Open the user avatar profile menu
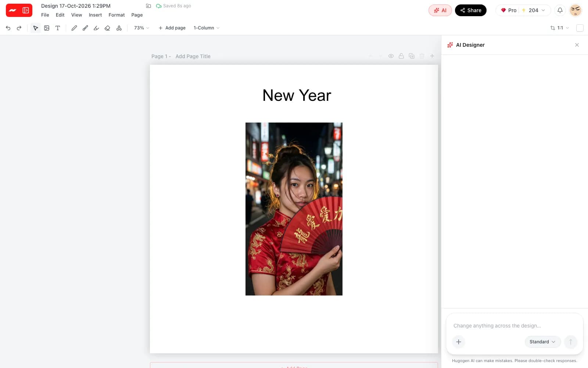 [x=576, y=10]
